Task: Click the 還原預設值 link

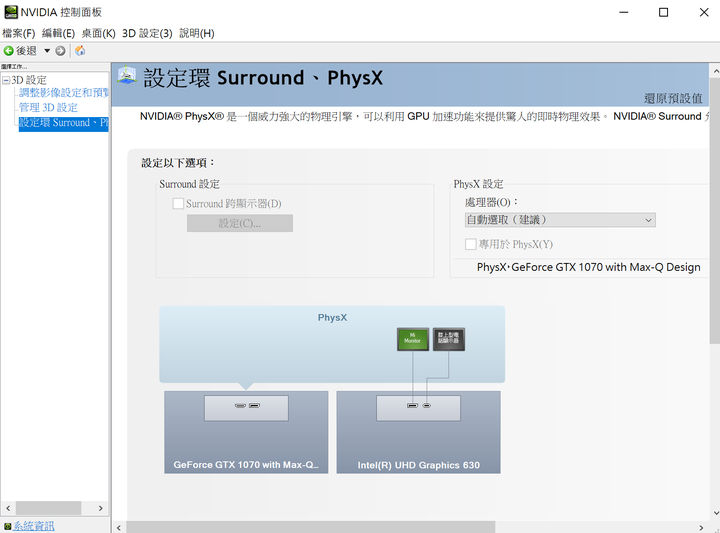Action: click(x=673, y=98)
